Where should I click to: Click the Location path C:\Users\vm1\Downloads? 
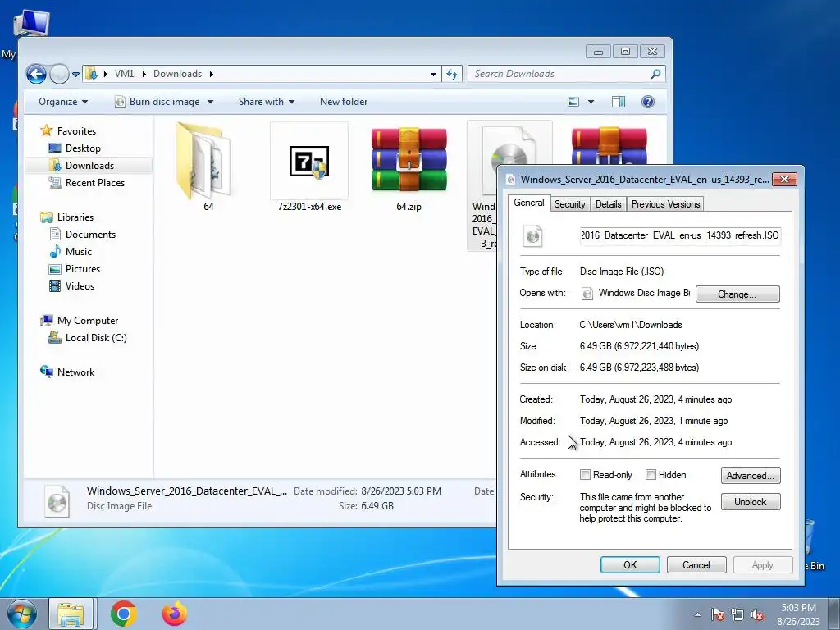click(631, 325)
